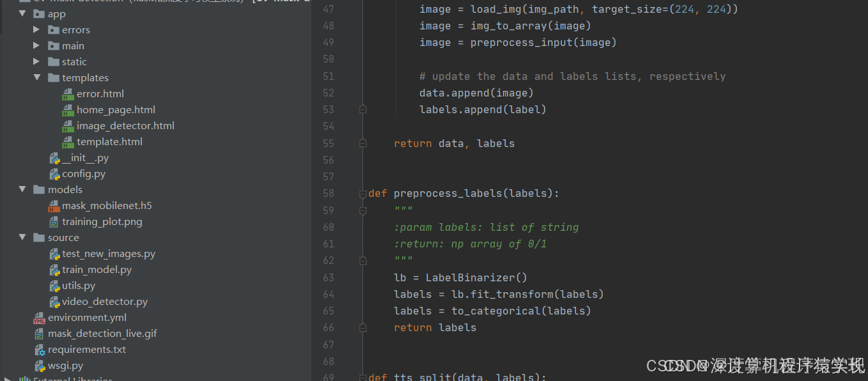
Task: Click the text "lb = LabelBinarizer()"
Action: 461,277
